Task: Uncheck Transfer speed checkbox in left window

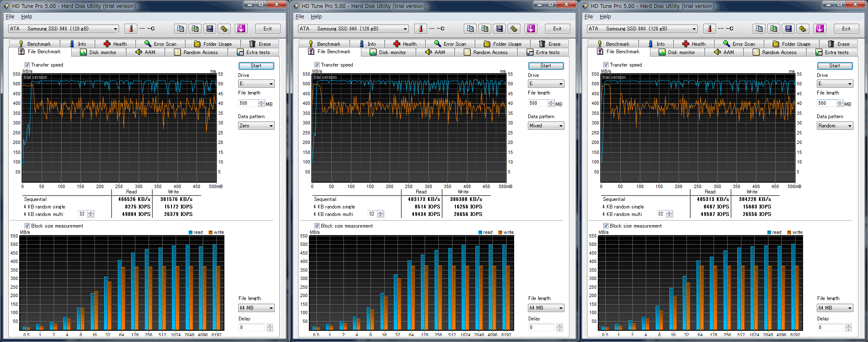Action: pos(27,65)
